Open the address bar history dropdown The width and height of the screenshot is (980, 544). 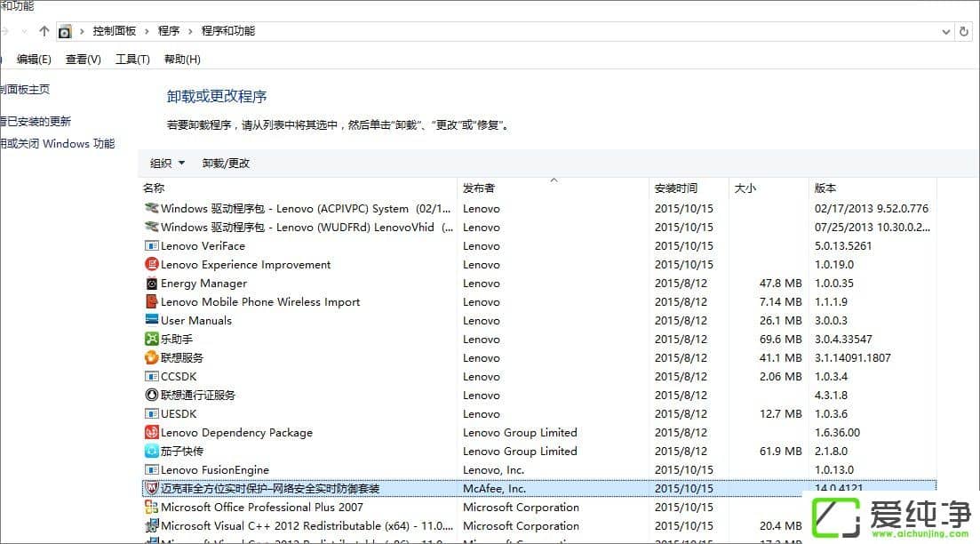pos(946,30)
